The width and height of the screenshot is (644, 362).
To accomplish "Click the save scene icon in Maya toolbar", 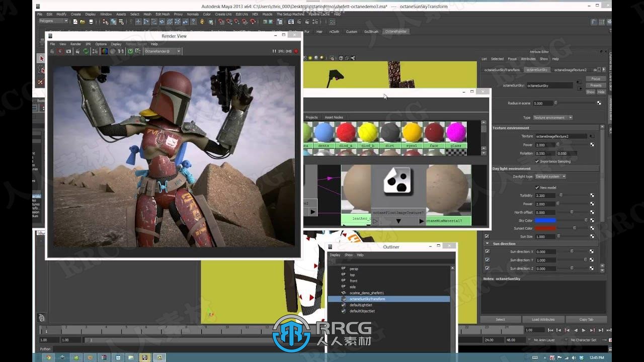I will (91, 22).
